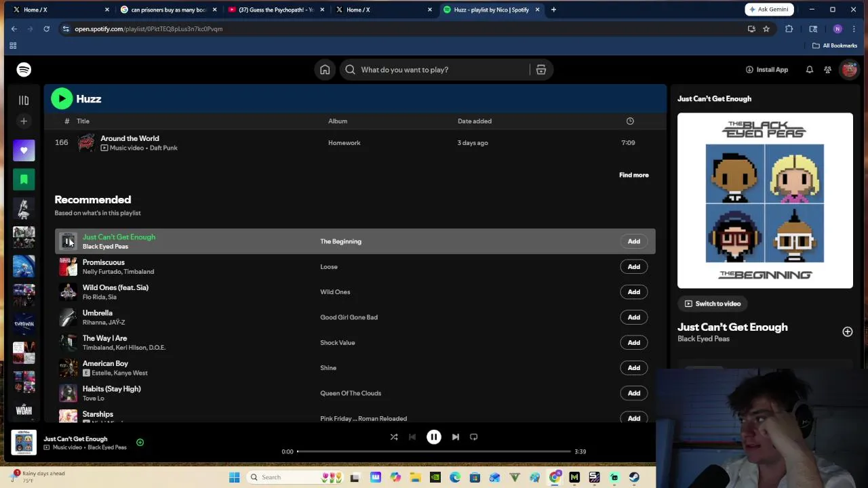Open Around the World track row
This screenshot has height=488, width=868.
(355, 143)
